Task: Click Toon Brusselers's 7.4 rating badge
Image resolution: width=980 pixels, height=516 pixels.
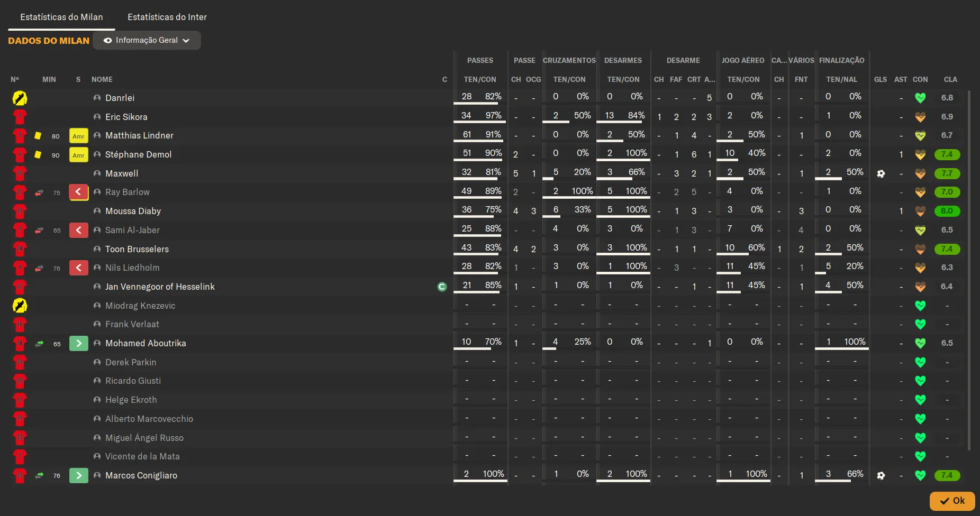Action: tap(947, 249)
